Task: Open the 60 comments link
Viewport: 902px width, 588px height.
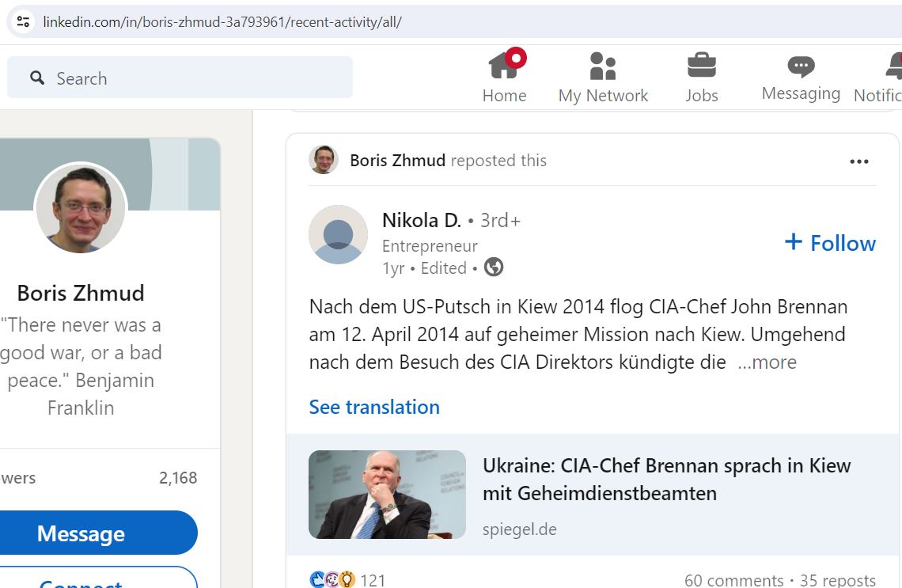Action: tap(734, 581)
